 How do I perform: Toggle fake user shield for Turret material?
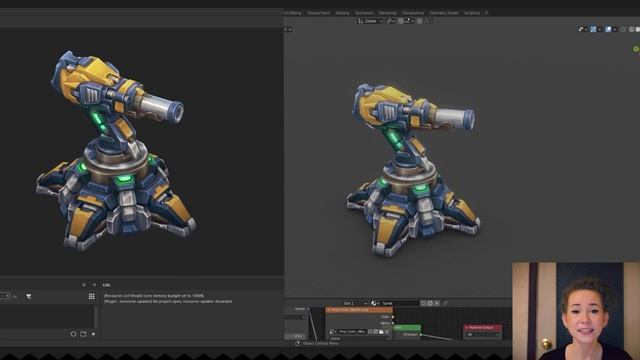click(x=423, y=303)
